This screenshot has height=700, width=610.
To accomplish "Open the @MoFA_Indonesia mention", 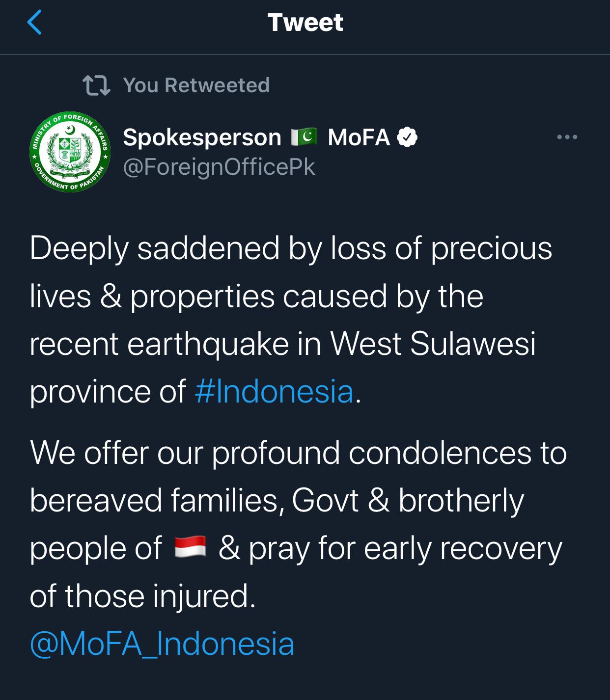I will [162, 644].
